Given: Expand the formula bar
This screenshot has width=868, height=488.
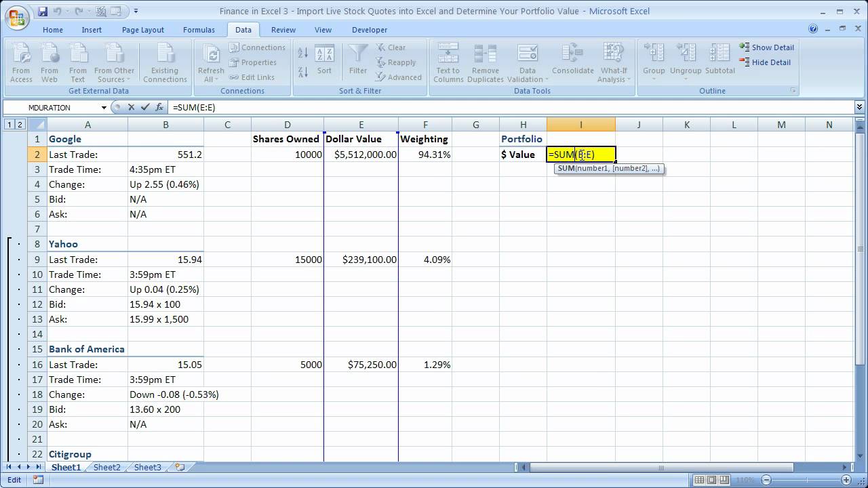Looking at the screenshot, I should click(860, 107).
